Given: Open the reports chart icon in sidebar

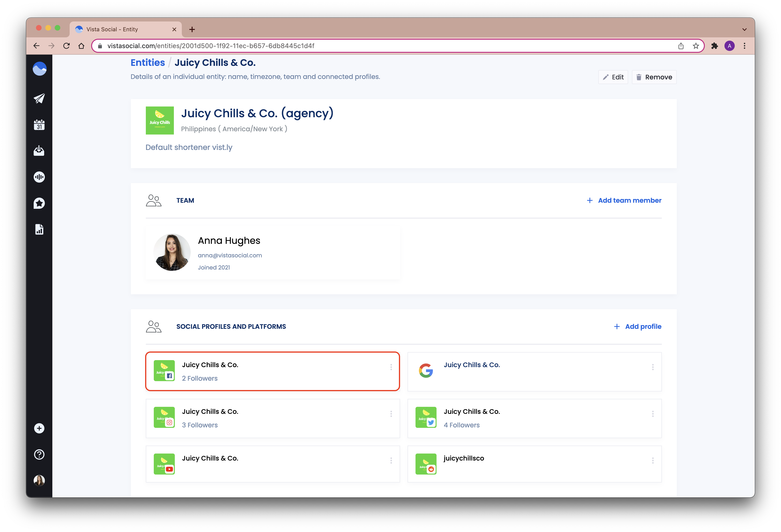Looking at the screenshot, I should 39,229.
